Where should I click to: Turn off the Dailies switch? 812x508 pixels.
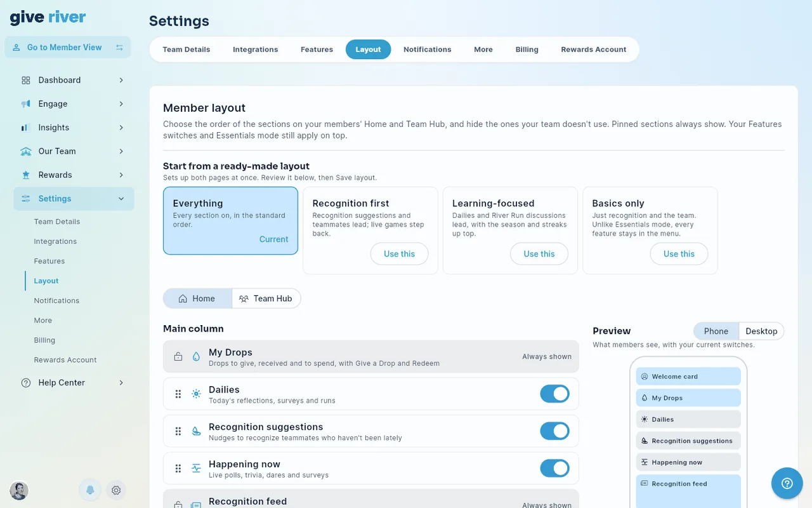point(554,394)
